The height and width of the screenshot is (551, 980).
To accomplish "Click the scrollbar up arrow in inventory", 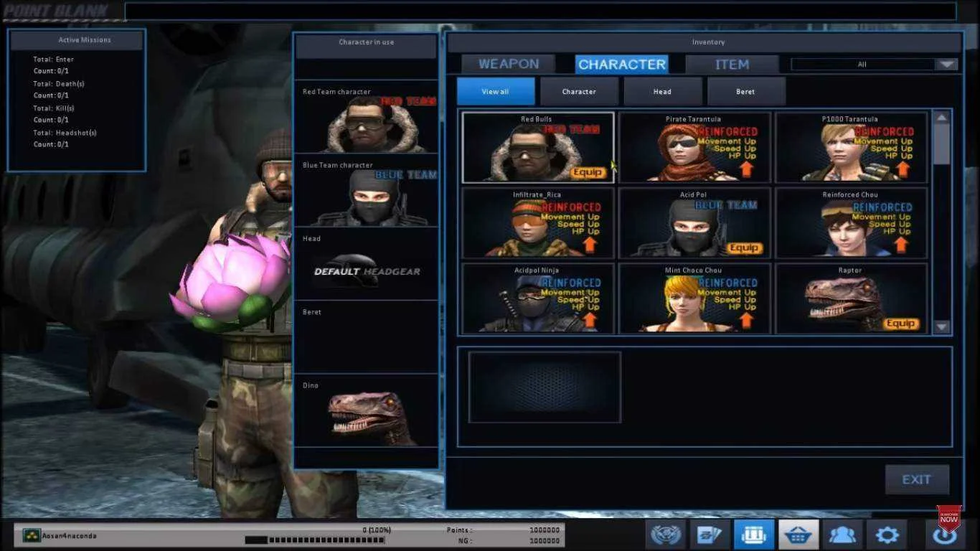I will pos(942,117).
